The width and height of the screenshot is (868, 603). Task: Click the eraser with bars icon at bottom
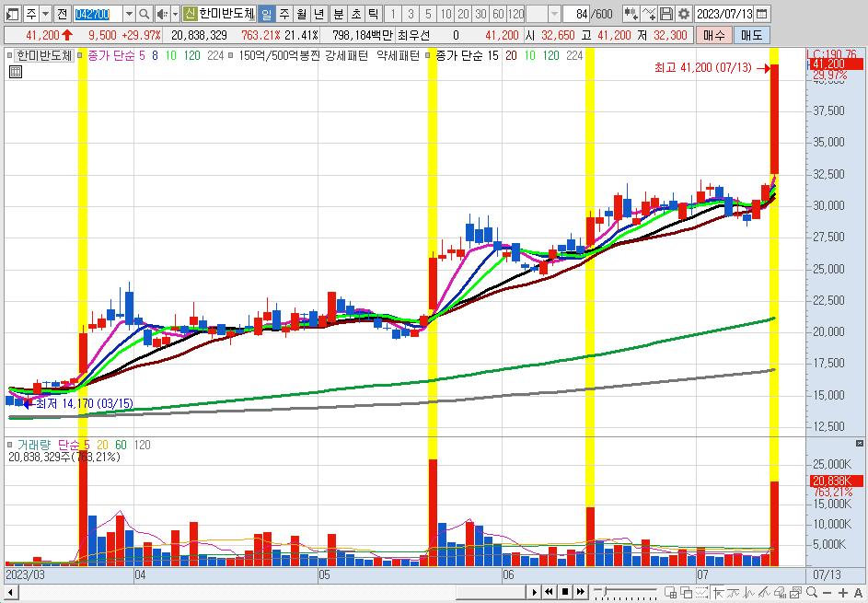tap(781, 592)
